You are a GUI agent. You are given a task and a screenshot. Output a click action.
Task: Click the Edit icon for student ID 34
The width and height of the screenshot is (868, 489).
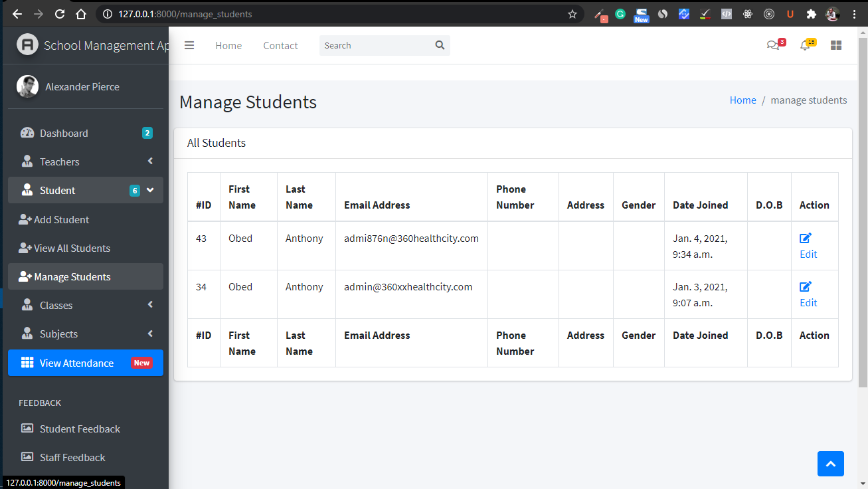coord(805,286)
